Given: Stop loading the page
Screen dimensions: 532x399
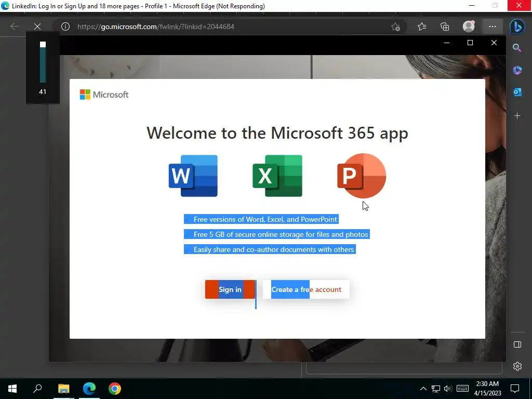Looking at the screenshot, I should click(x=37, y=26).
